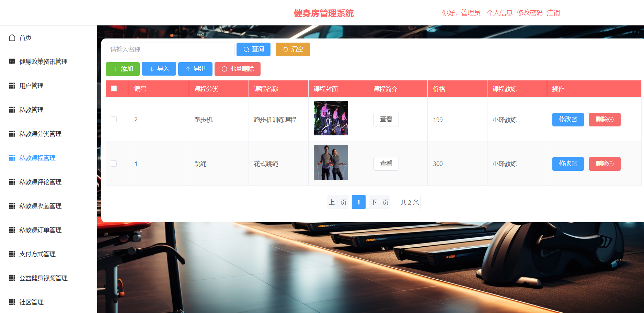Check the row checkbox for 花式跳绳
The width and height of the screenshot is (644, 313).
pyautogui.click(x=114, y=164)
